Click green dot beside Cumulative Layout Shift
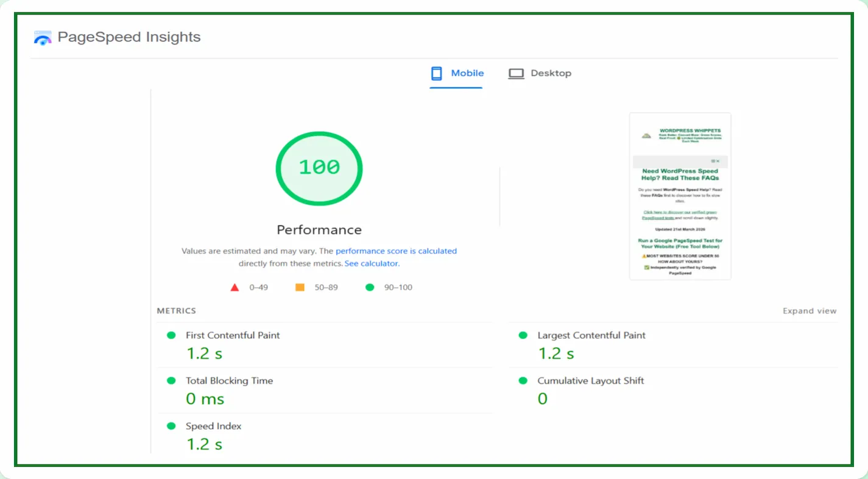 (x=523, y=381)
